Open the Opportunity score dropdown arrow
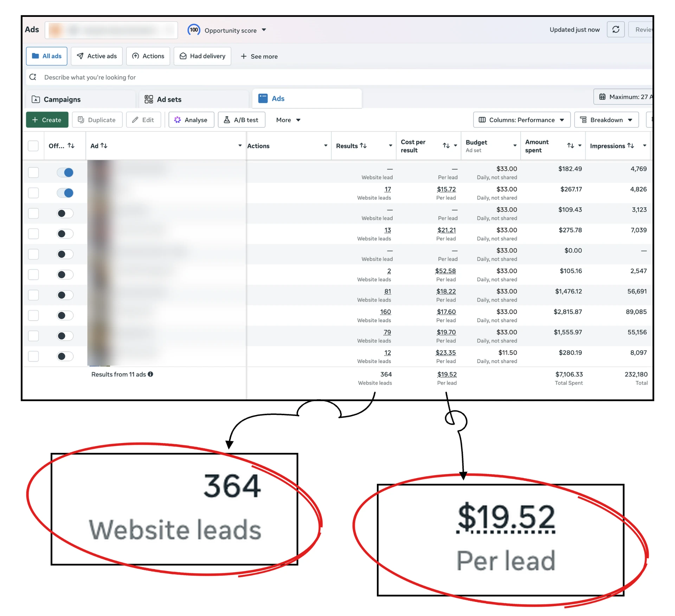This screenshot has height=616, width=675. pyautogui.click(x=264, y=30)
